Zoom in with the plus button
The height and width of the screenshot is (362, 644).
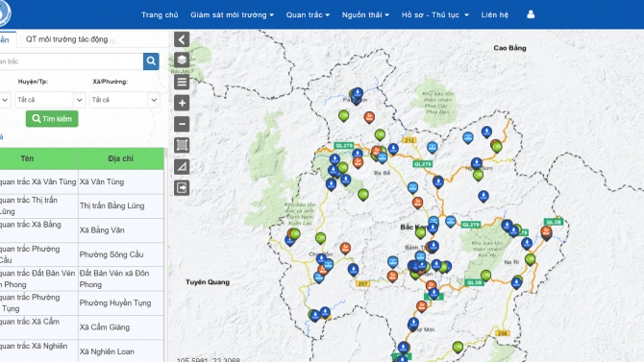pos(182,103)
